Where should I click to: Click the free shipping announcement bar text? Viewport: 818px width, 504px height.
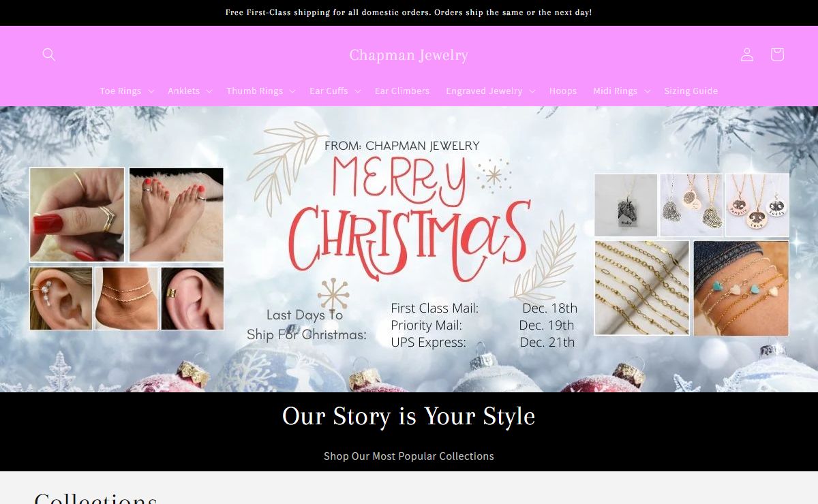(409, 12)
